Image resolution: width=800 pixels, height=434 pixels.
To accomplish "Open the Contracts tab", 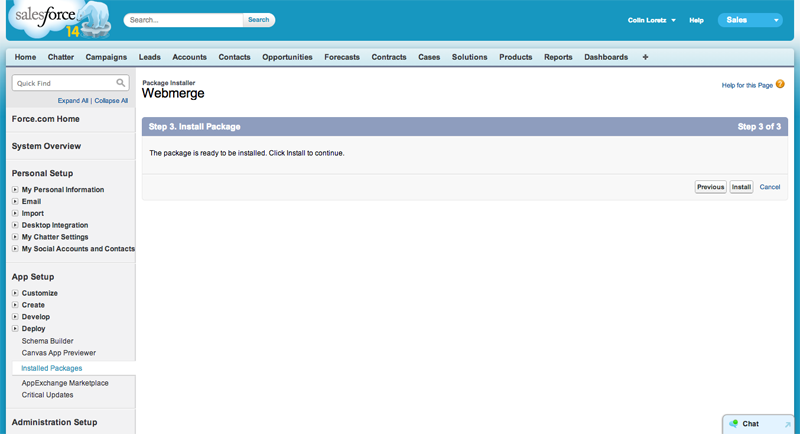I will click(389, 57).
